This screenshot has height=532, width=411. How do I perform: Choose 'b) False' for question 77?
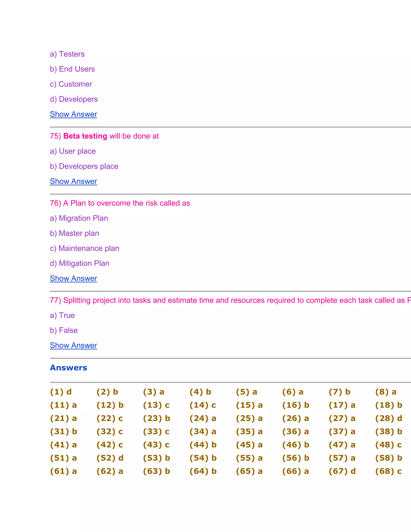click(64, 331)
